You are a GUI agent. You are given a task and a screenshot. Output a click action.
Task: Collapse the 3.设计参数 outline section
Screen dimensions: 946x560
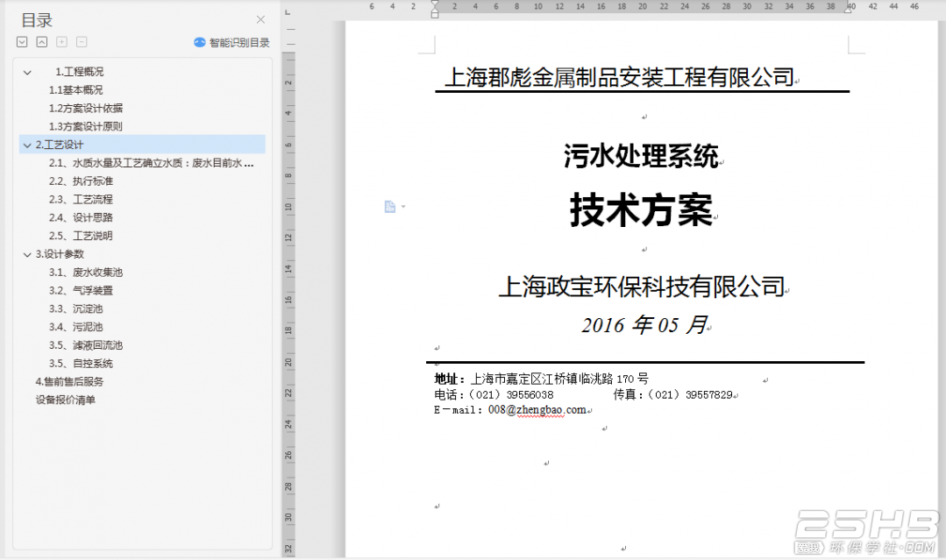[27, 254]
